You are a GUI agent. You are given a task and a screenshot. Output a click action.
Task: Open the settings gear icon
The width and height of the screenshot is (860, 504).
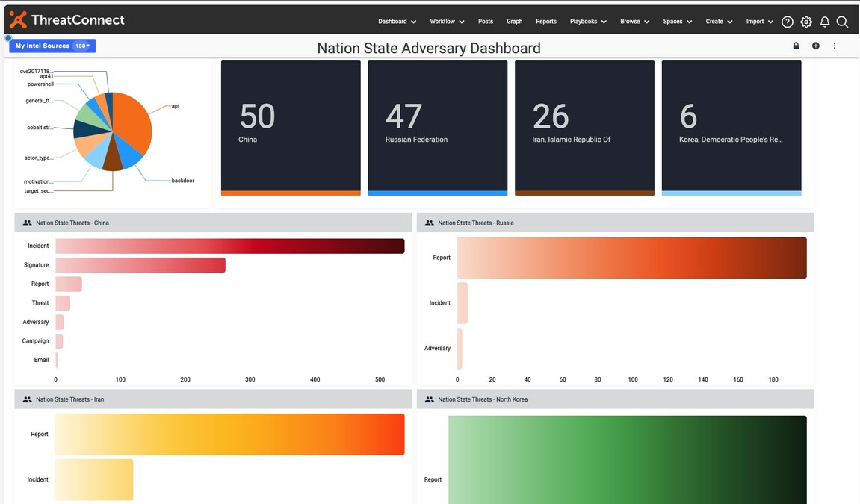click(805, 22)
